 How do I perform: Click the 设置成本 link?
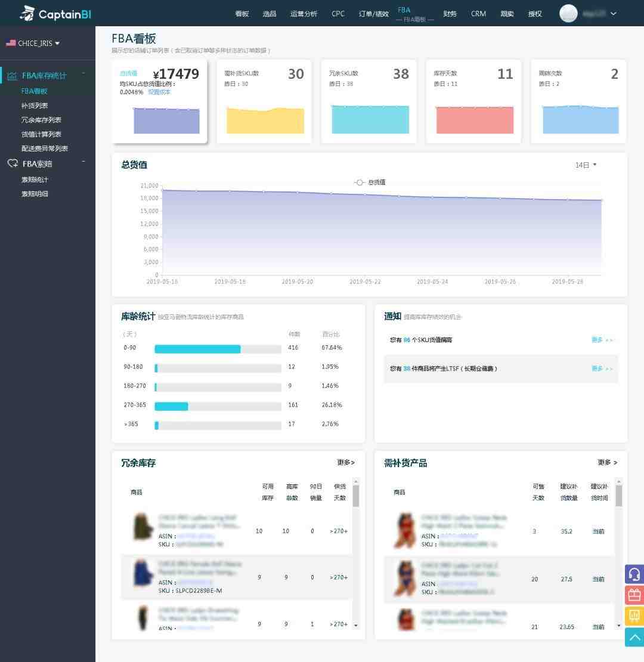click(x=159, y=92)
